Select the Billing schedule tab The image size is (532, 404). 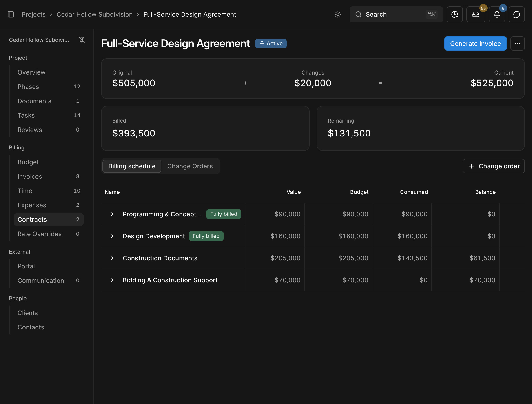pyautogui.click(x=132, y=166)
